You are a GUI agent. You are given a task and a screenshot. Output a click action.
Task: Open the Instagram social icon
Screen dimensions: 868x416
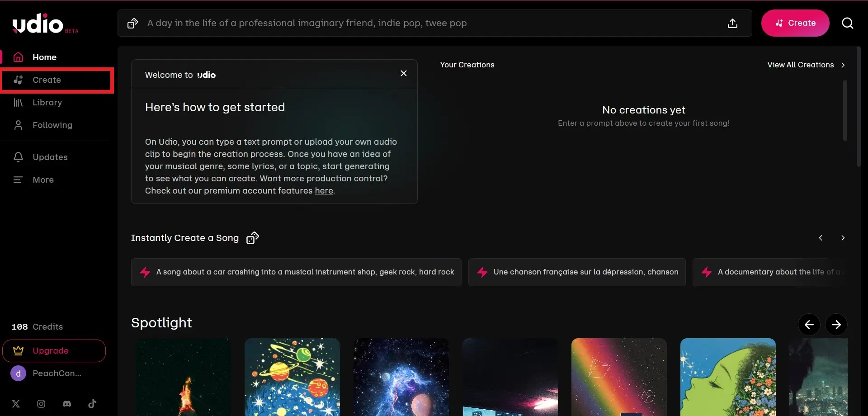41,404
